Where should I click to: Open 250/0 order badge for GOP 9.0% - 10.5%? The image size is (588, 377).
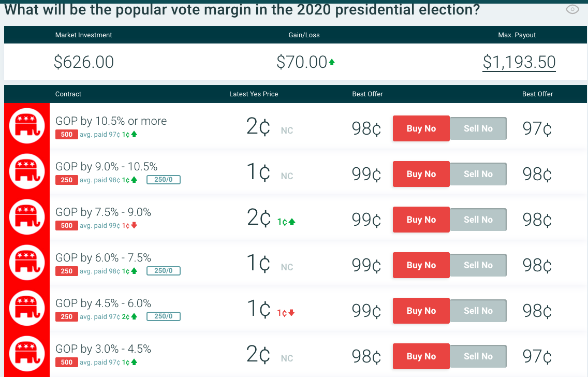164,180
